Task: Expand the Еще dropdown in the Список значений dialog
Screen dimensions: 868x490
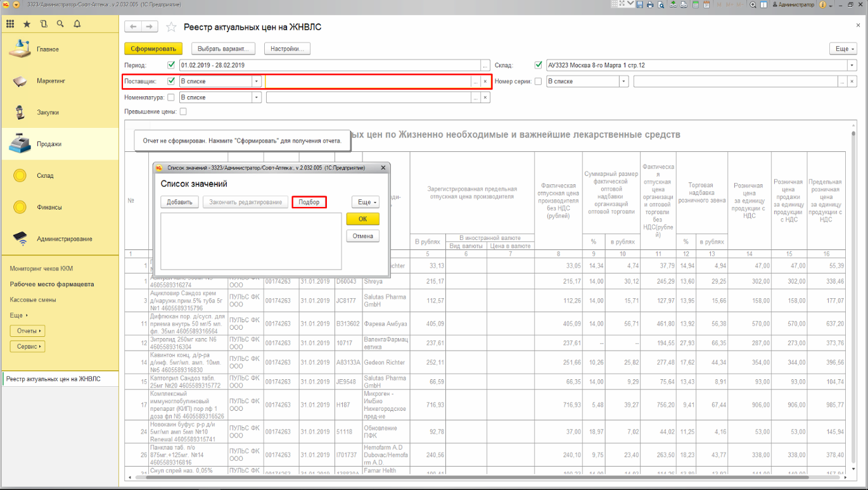Action: [365, 202]
